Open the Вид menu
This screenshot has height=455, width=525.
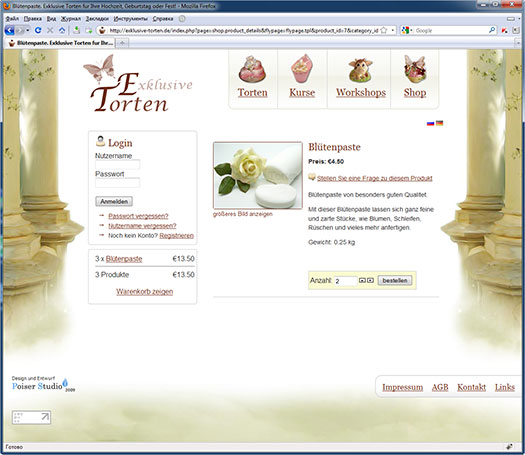[51, 19]
